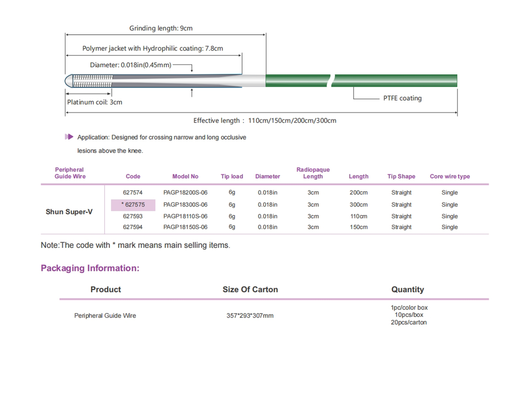
Task: Click the "Tip Shape" column header
Action: tap(402, 176)
